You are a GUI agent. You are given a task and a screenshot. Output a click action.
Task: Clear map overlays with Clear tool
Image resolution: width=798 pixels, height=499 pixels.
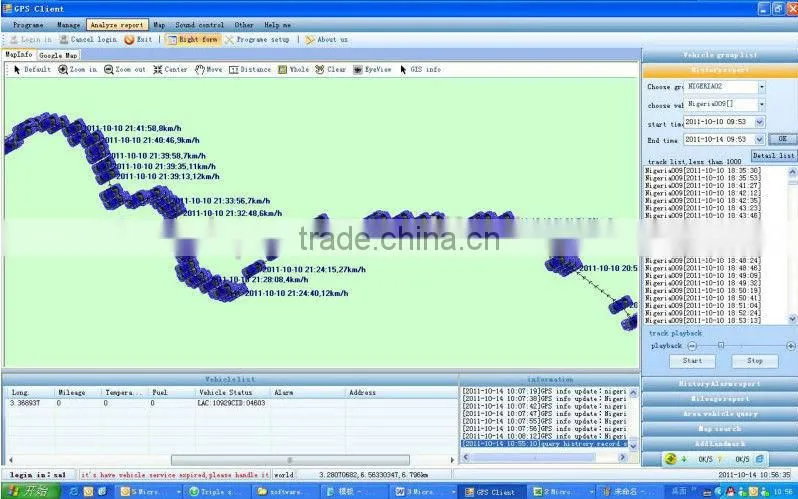pos(330,69)
